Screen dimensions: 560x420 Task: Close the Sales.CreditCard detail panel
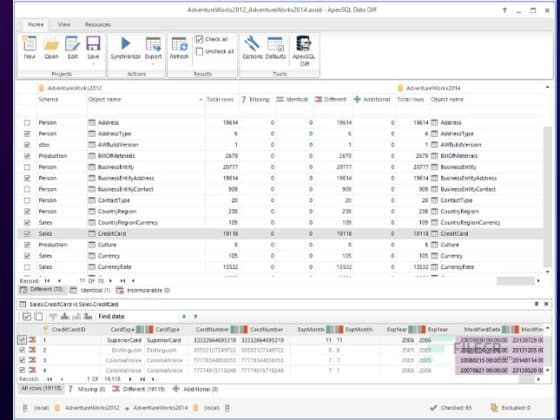pos(546,304)
